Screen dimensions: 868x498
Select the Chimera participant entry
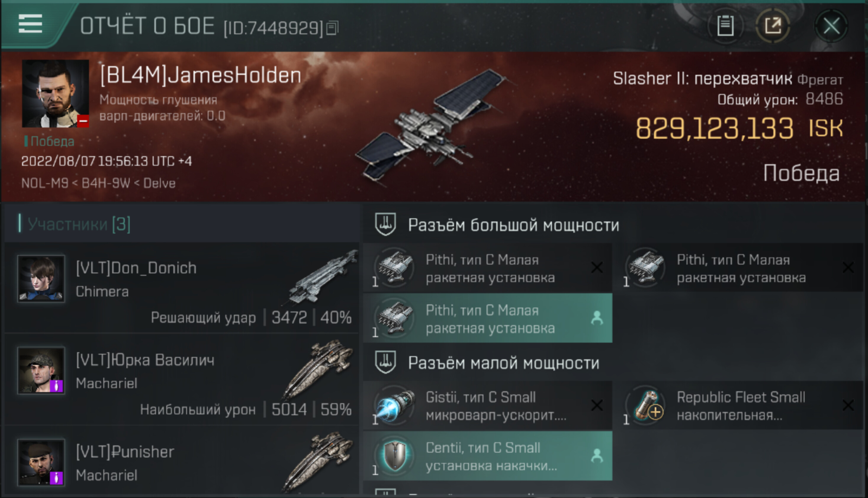tap(181, 288)
